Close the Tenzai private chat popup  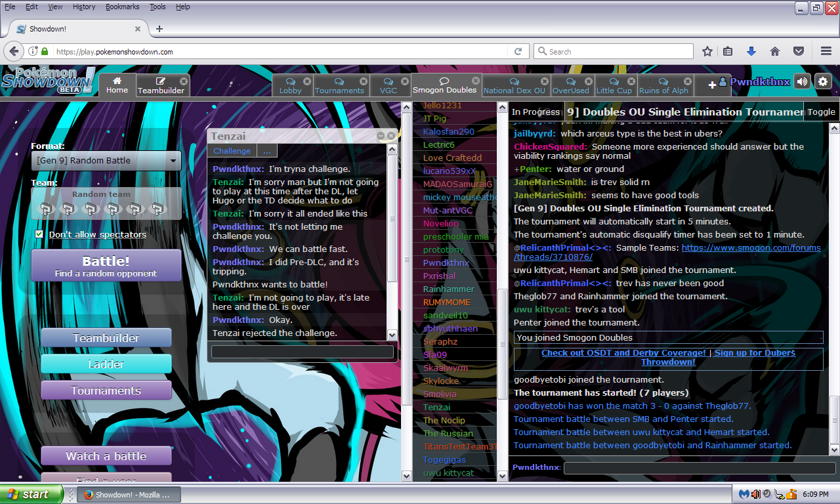(x=391, y=136)
